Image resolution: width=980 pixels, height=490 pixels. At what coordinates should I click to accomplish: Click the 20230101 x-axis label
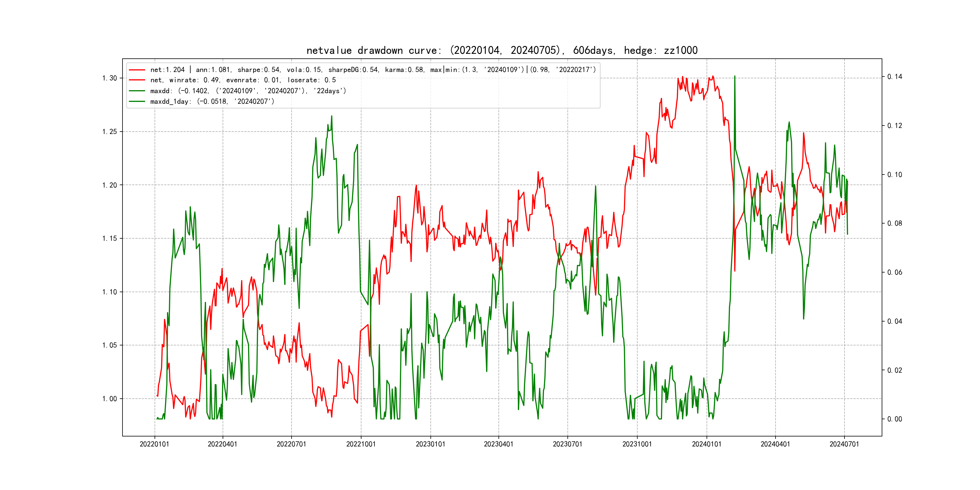click(430, 444)
